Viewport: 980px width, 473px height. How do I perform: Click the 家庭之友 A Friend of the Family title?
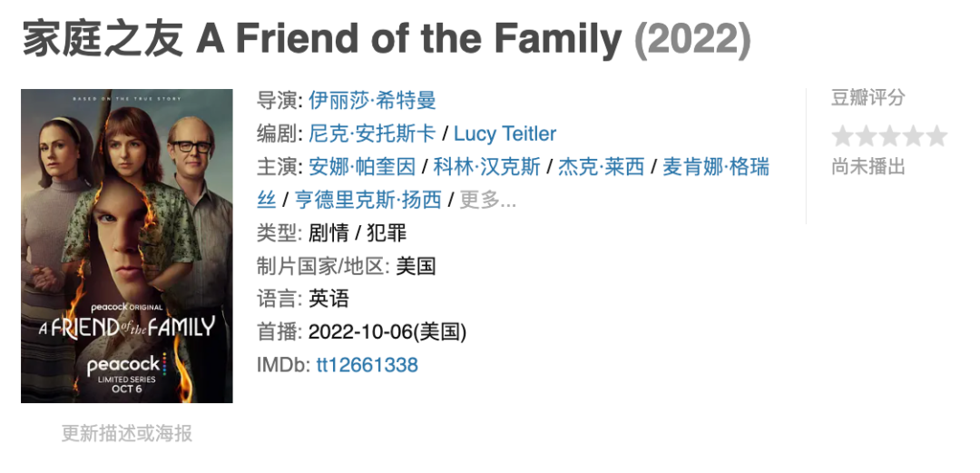[323, 39]
